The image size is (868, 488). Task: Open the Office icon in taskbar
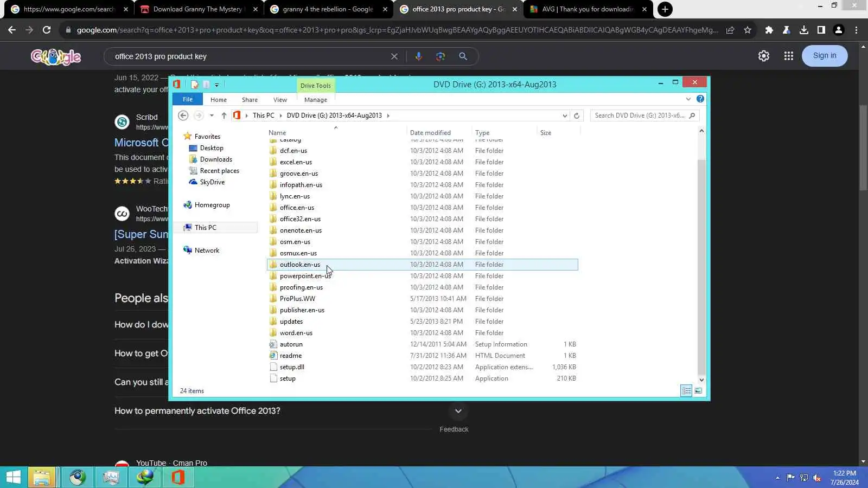178,477
